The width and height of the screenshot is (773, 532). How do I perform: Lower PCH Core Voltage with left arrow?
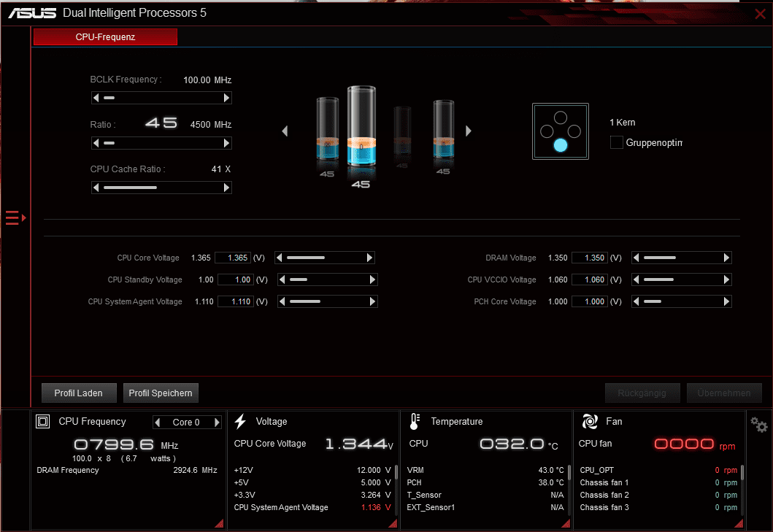click(x=637, y=301)
